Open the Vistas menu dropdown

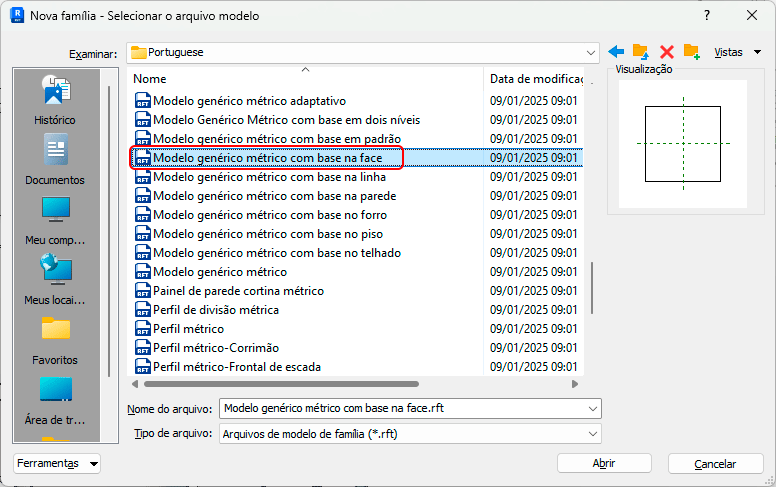tap(737, 52)
